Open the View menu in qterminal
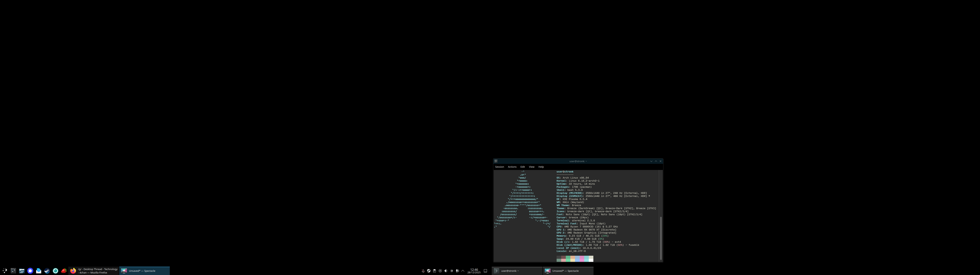The image size is (980, 275). (532, 167)
